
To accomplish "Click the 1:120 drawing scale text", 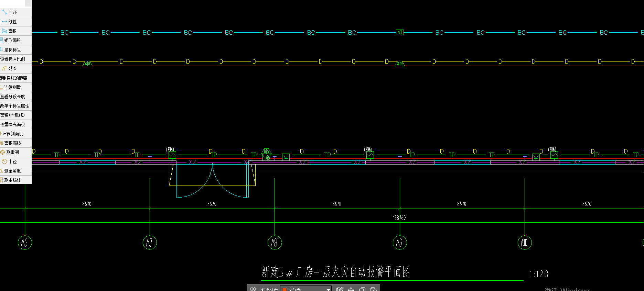I will click(539, 274).
